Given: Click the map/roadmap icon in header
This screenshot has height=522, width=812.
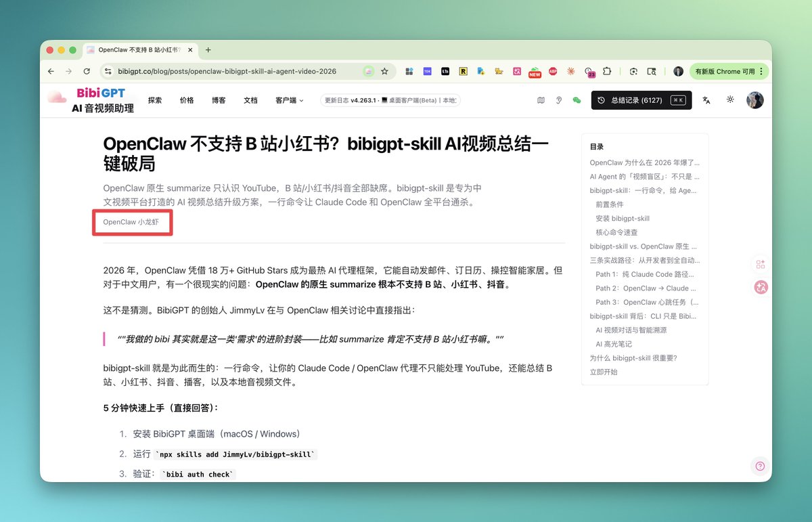Looking at the screenshot, I should point(541,100).
